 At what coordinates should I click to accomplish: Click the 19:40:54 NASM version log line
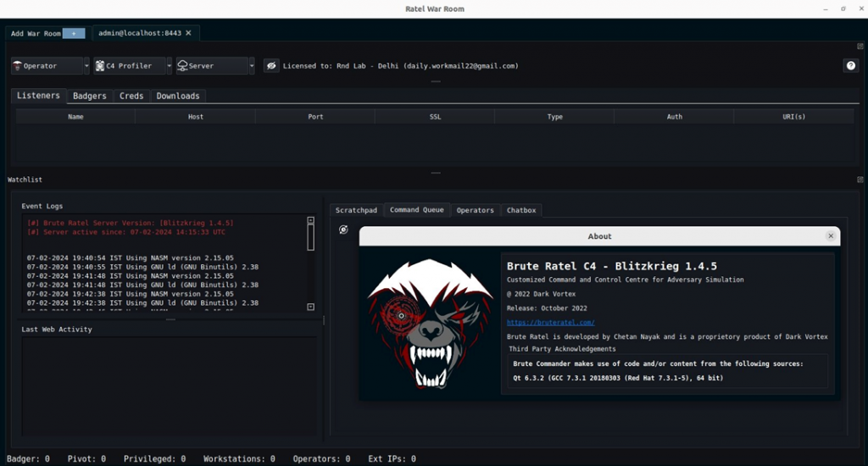130,258
